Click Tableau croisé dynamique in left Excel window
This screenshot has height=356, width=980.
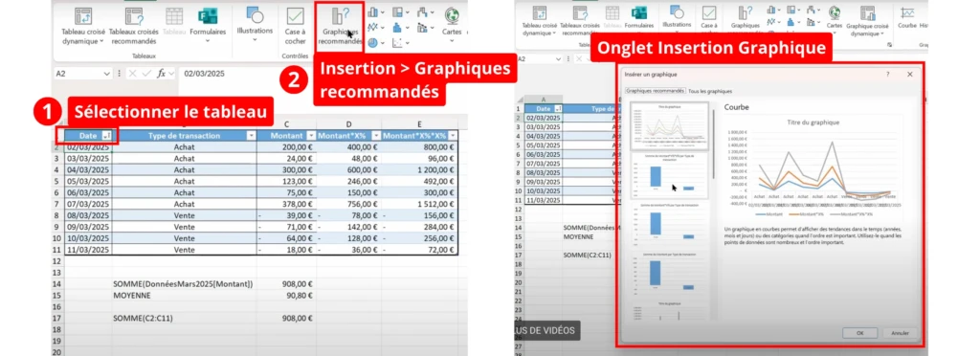coord(83,26)
